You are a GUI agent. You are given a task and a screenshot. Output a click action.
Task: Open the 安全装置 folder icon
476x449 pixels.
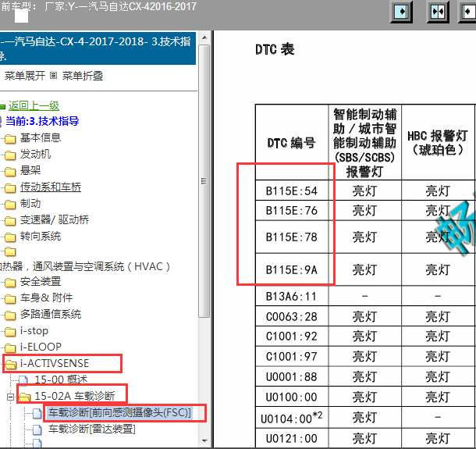10,283
